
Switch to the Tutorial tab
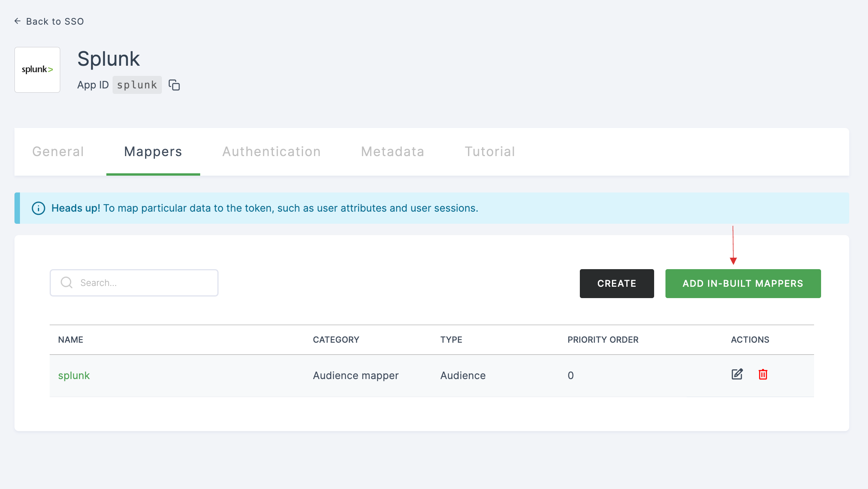pyautogui.click(x=490, y=151)
